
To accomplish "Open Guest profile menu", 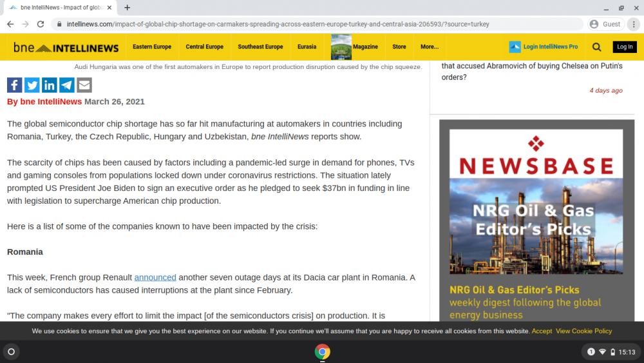I will tap(606, 25).
